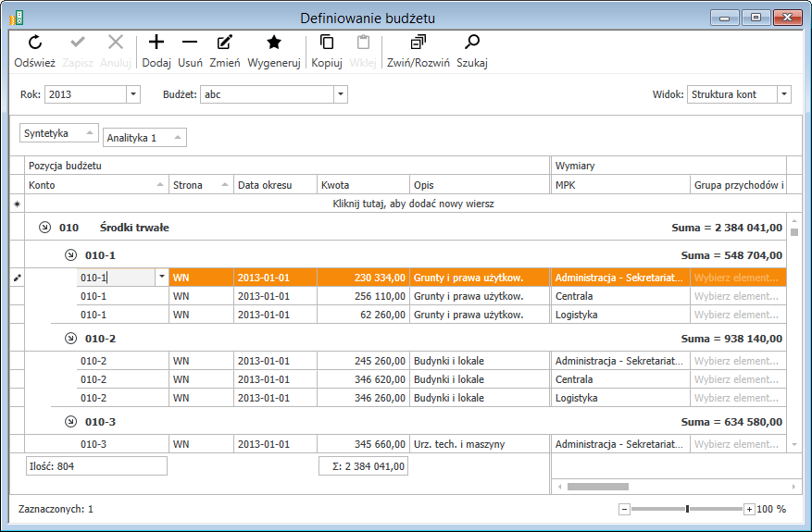Collapse the 010-2 subgroup
This screenshot has height=532, width=812.
(71, 339)
